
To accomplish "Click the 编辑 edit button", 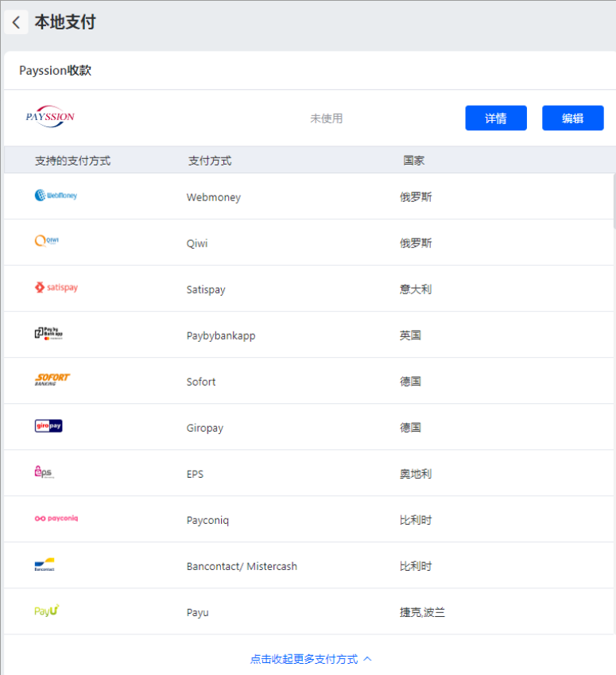I will (x=573, y=118).
